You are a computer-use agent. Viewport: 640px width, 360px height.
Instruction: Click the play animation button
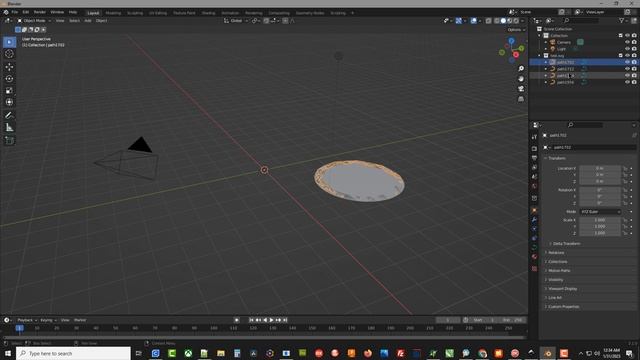tap(271, 320)
